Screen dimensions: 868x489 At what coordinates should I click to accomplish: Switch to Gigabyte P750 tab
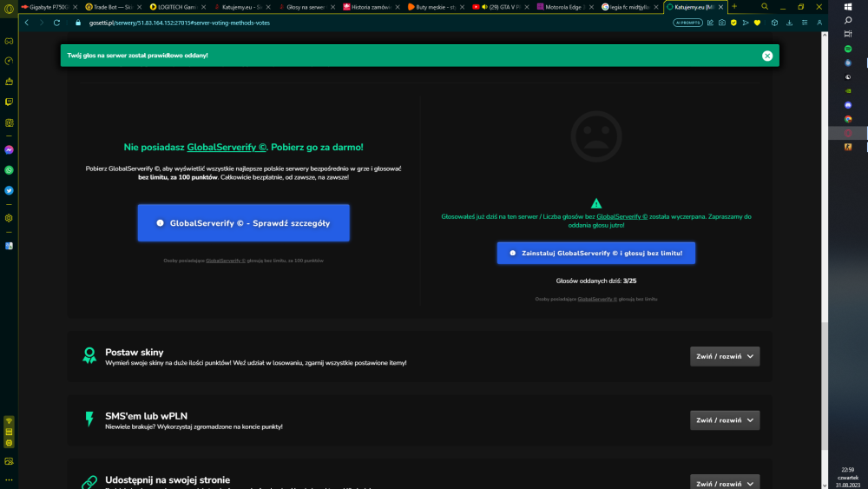[x=49, y=7]
